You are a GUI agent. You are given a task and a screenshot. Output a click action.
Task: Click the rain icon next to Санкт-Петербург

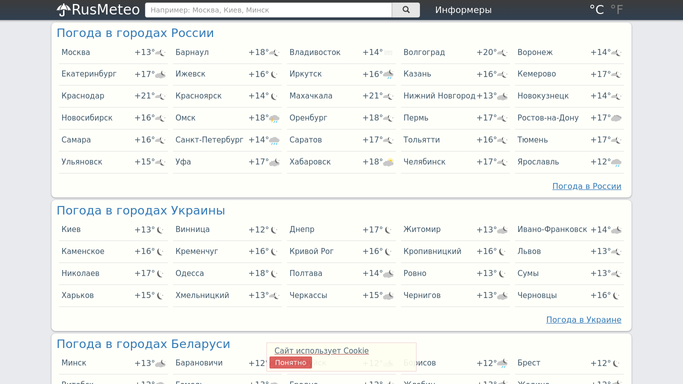tap(274, 141)
